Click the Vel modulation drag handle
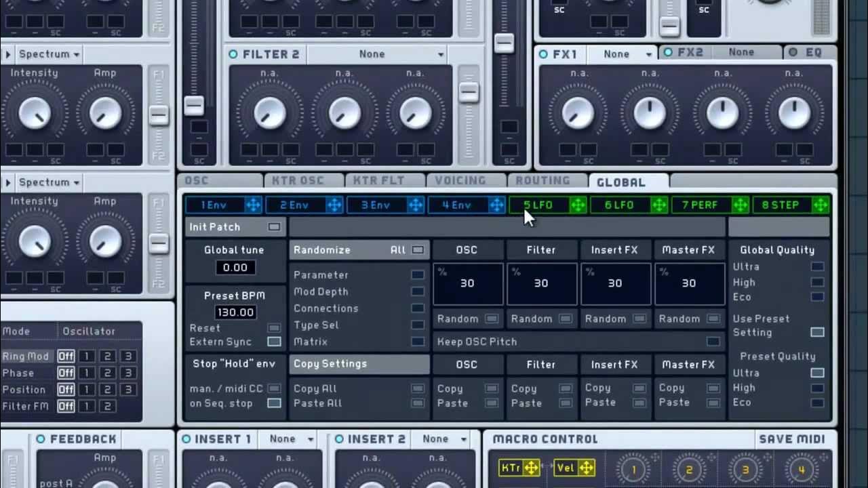 tap(587, 467)
